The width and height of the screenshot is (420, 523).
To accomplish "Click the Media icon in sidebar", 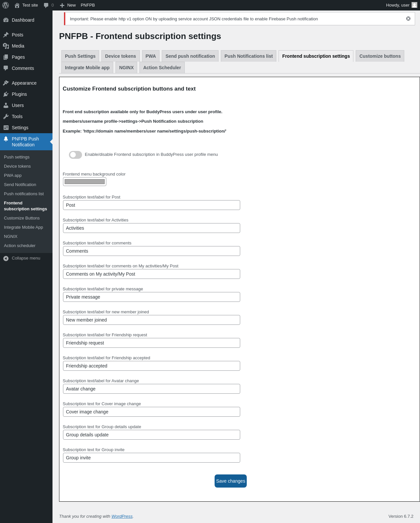I will coord(6,46).
